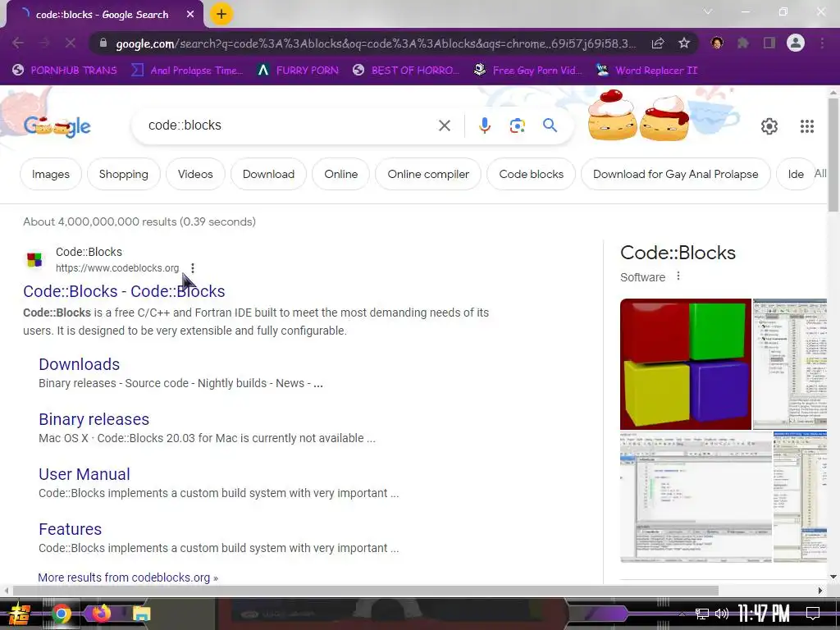
Task: Bookmark this page with the star
Action: [683, 43]
